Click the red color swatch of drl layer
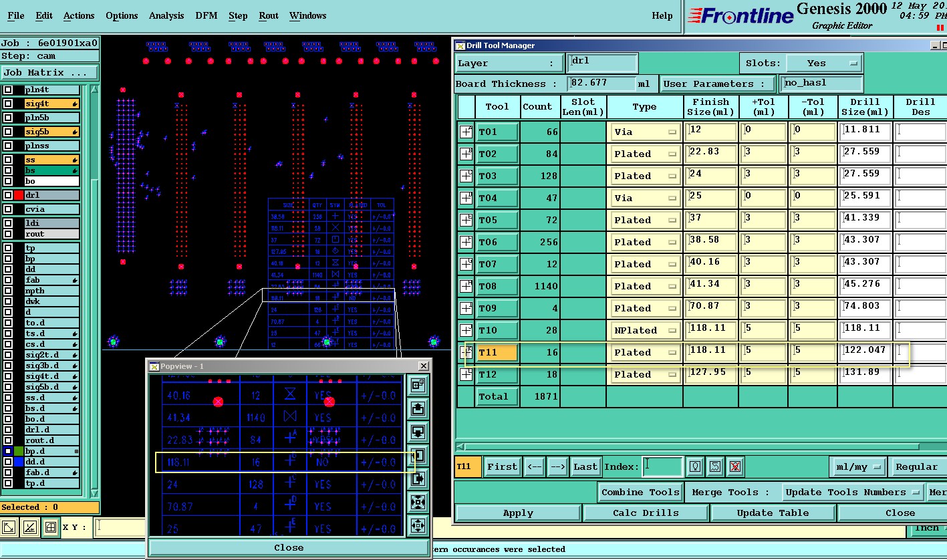Viewport: 947px width, 560px height. [x=19, y=195]
